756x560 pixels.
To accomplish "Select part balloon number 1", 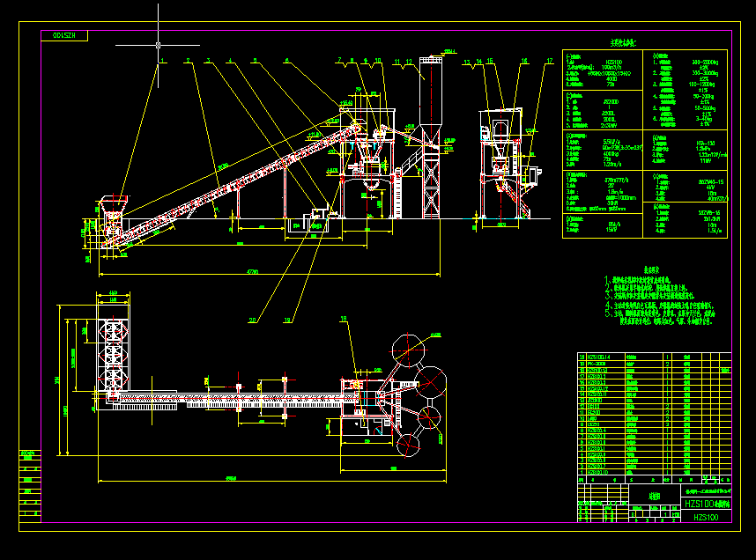I will pyautogui.click(x=163, y=61).
